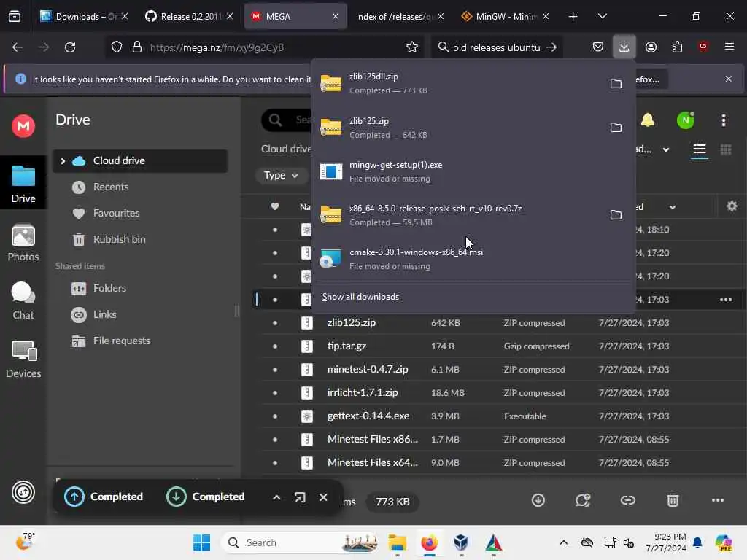Reload the current page
The height and width of the screenshot is (560, 747).
pos(70,47)
